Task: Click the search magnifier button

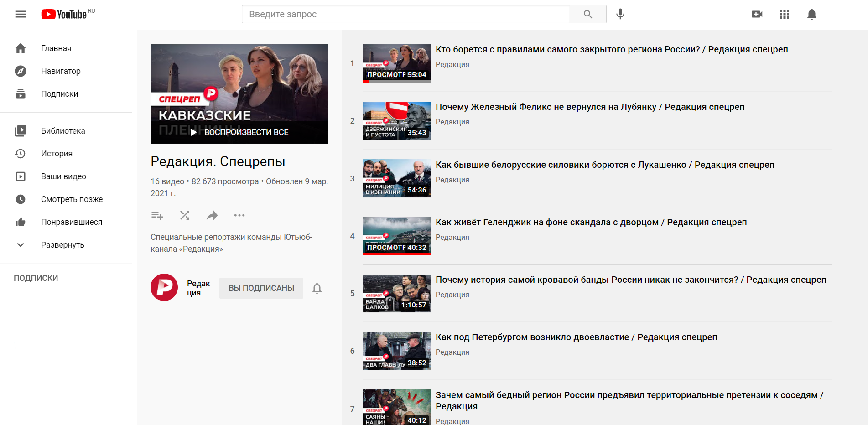Action: 588,14
